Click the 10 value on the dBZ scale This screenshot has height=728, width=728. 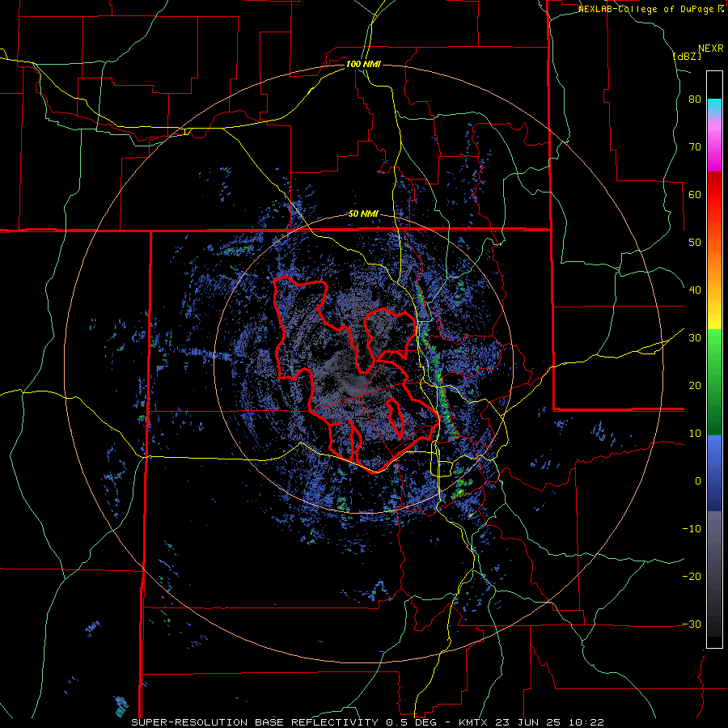[695, 434]
